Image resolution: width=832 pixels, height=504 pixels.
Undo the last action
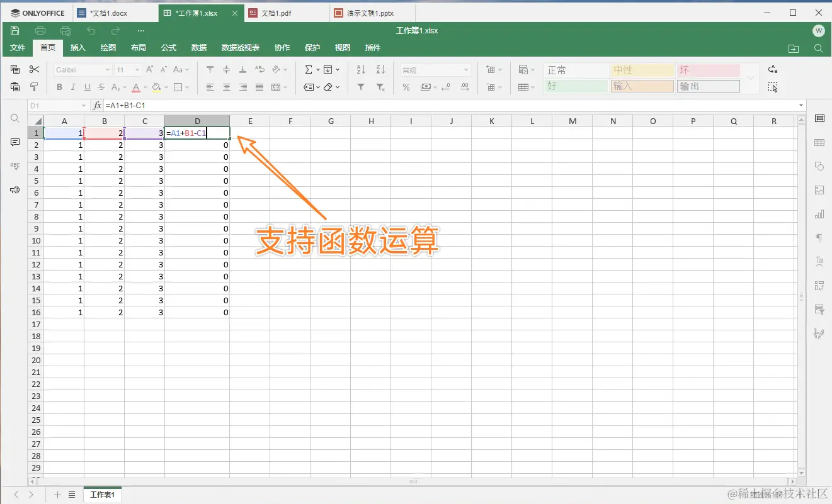click(91, 30)
